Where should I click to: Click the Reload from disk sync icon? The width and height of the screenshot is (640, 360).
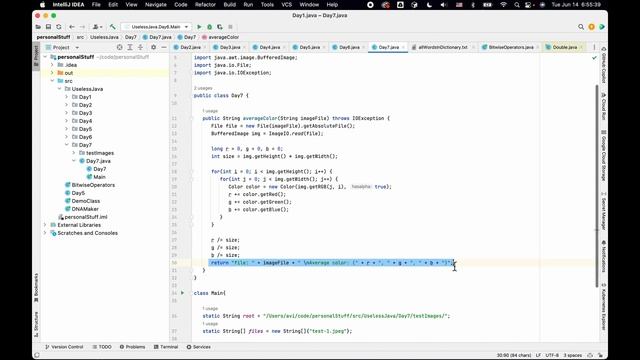(59, 27)
